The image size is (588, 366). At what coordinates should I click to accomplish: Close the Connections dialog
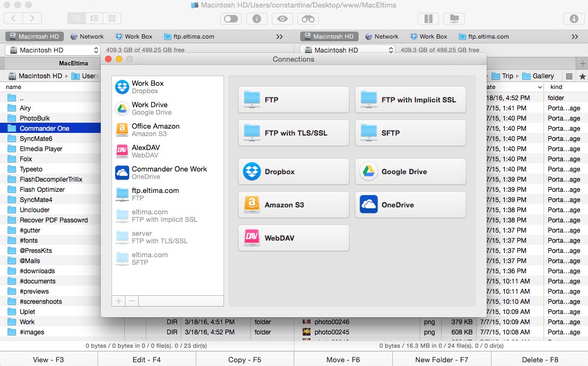[108, 59]
